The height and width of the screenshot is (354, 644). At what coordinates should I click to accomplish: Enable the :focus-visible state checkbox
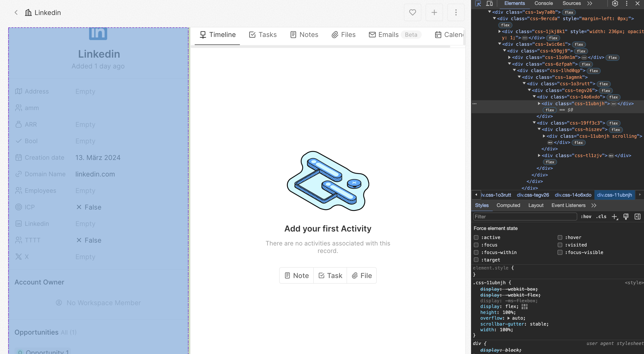click(x=560, y=252)
